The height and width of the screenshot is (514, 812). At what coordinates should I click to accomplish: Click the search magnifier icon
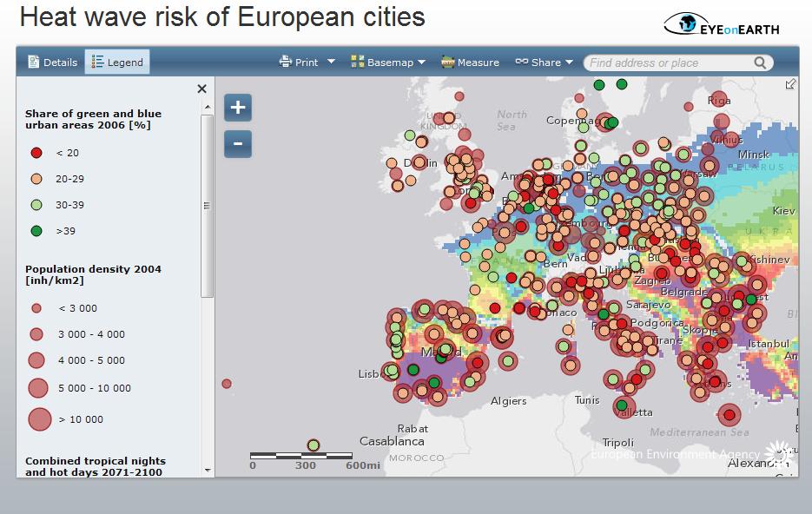(761, 63)
